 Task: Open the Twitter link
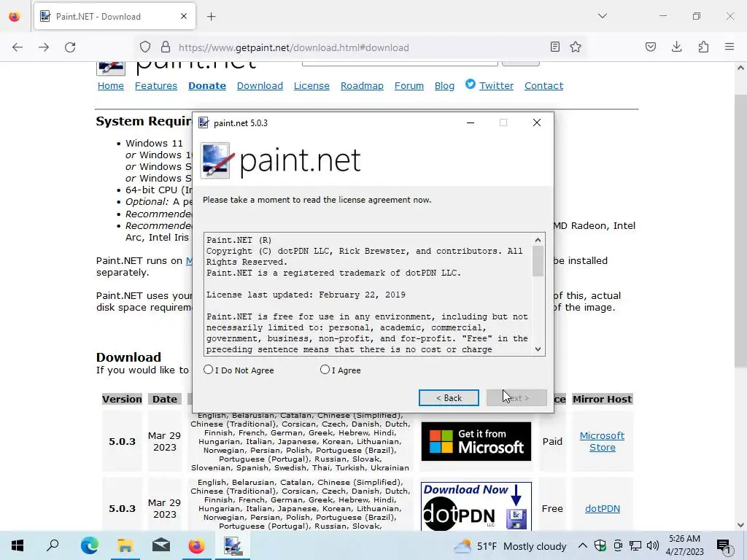(496, 86)
